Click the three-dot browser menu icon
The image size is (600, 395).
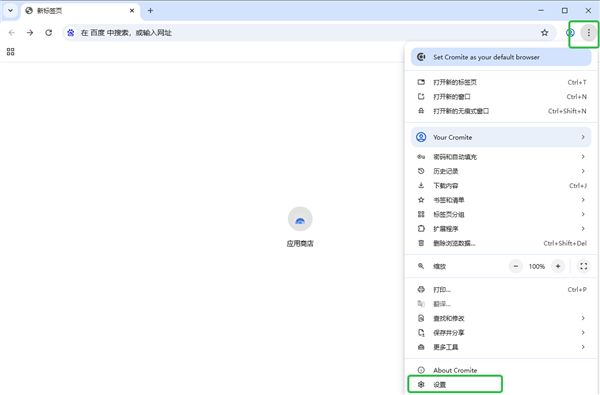(589, 33)
